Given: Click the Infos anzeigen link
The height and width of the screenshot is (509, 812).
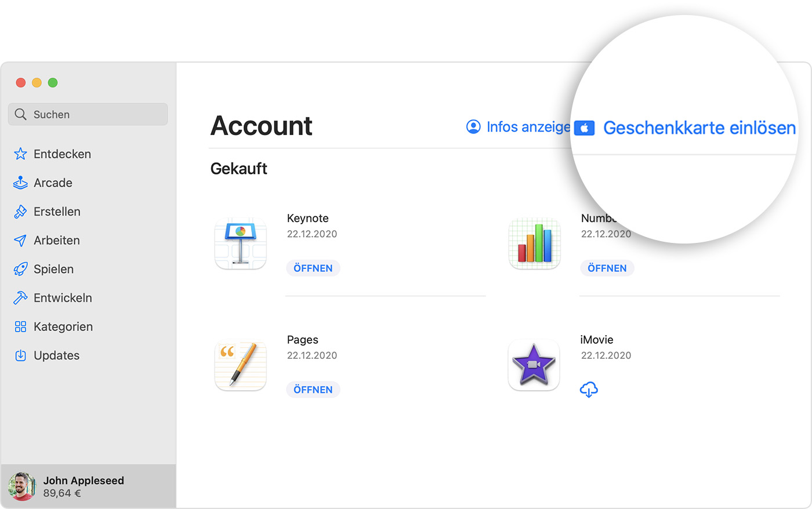Looking at the screenshot, I should point(528,126).
